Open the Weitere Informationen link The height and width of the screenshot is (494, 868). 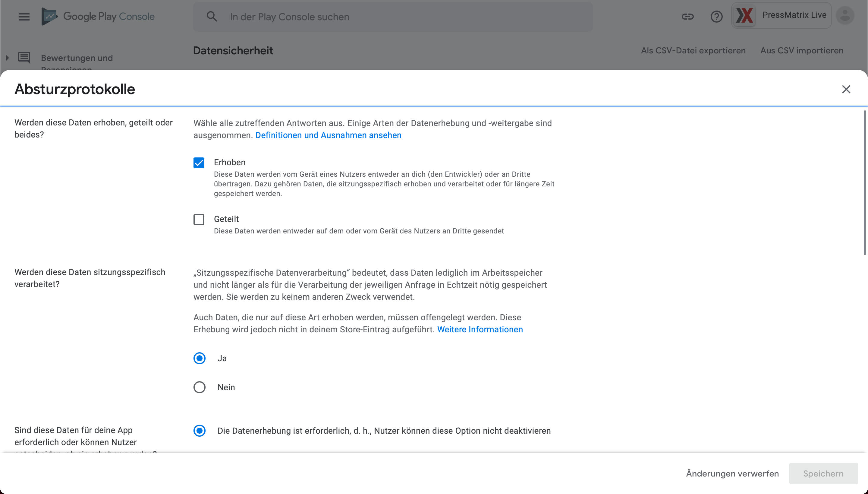480,329
